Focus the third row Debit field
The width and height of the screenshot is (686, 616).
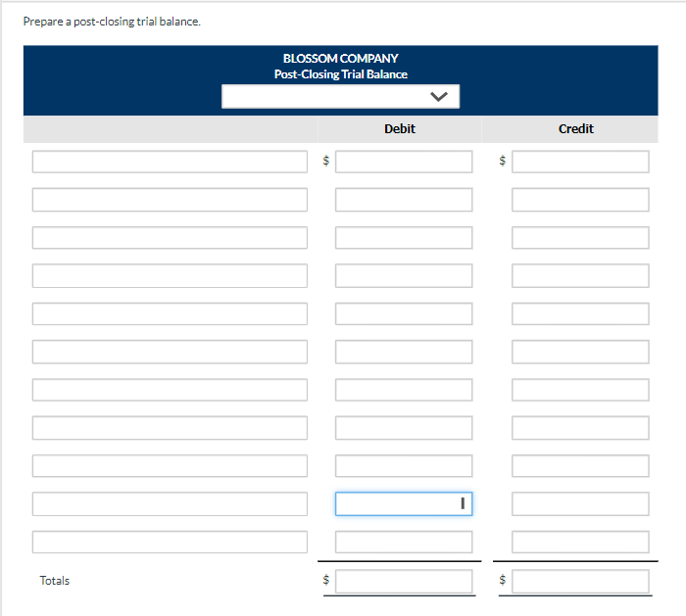click(x=404, y=237)
